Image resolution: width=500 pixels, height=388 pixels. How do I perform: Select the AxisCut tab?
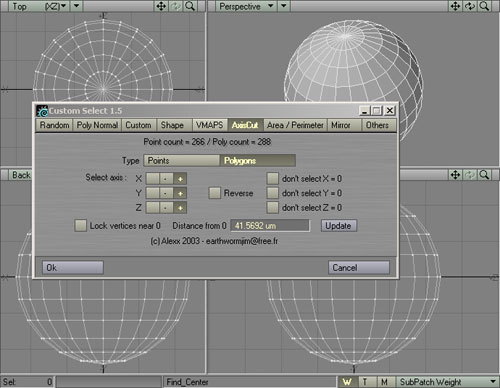[x=245, y=125]
